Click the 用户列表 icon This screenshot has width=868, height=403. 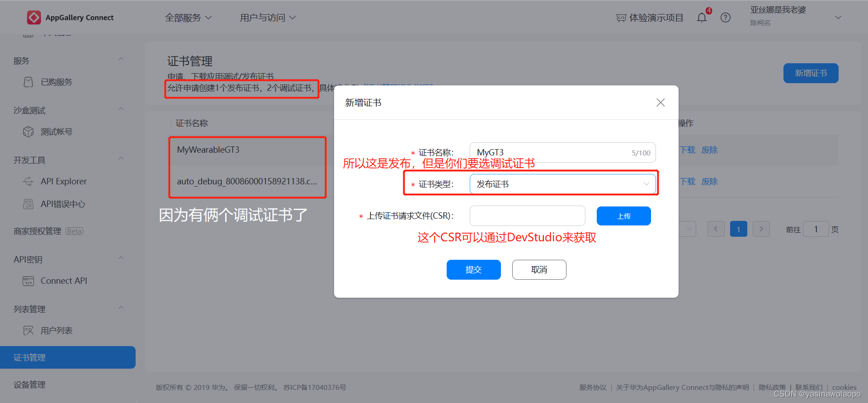coord(28,331)
